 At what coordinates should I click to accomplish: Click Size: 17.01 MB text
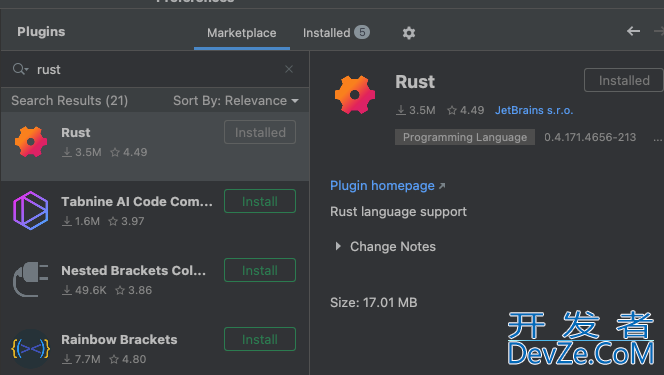(x=374, y=303)
